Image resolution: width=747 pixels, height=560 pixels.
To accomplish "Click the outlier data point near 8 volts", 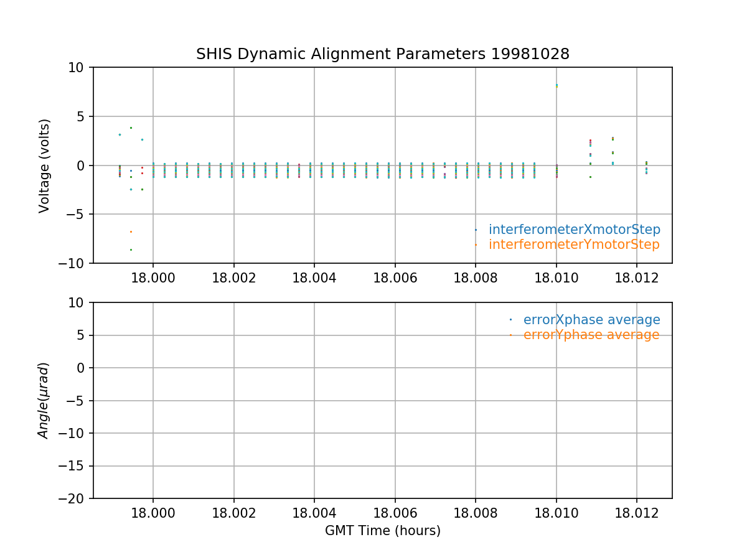I will 557,85.
